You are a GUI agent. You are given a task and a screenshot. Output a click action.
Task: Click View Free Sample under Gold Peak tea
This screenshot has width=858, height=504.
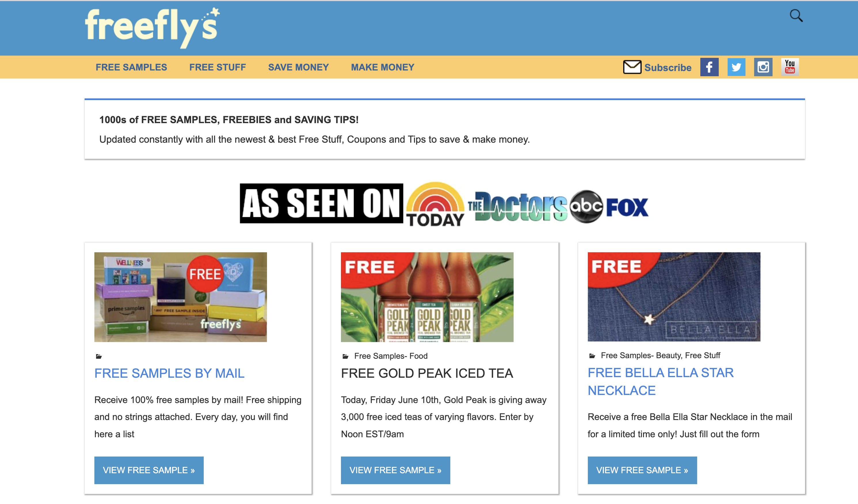[x=395, y=470]
